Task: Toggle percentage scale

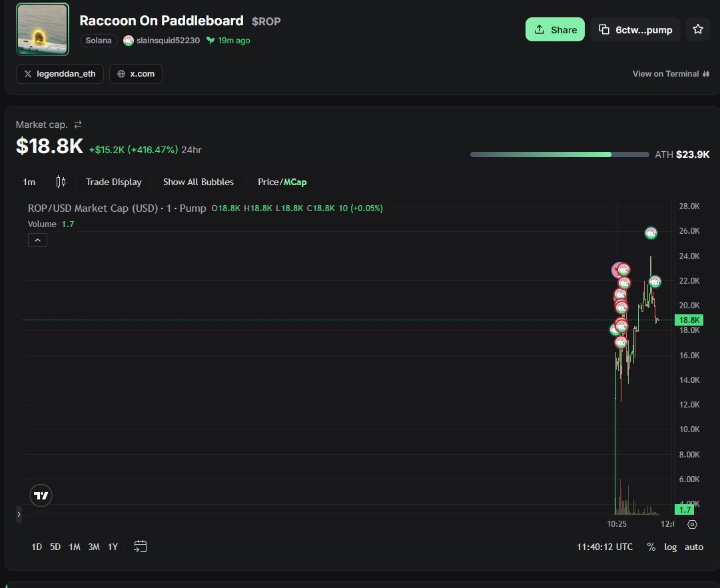Action: pos(651,547)
